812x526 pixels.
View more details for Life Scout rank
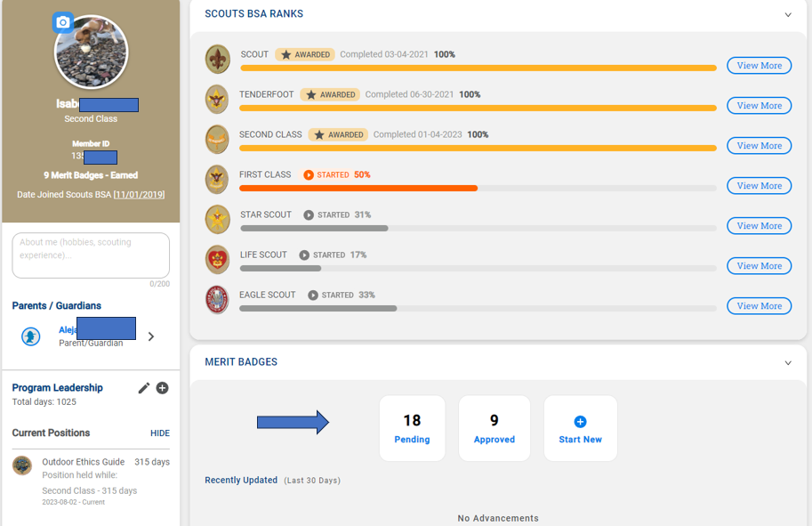point(760,266)
